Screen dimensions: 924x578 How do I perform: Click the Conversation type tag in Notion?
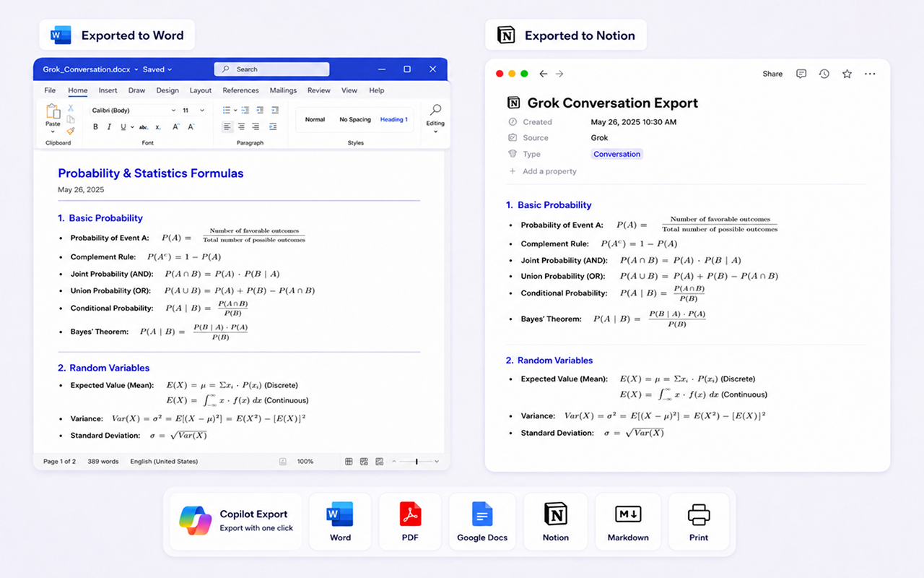[x=617, y=154]
